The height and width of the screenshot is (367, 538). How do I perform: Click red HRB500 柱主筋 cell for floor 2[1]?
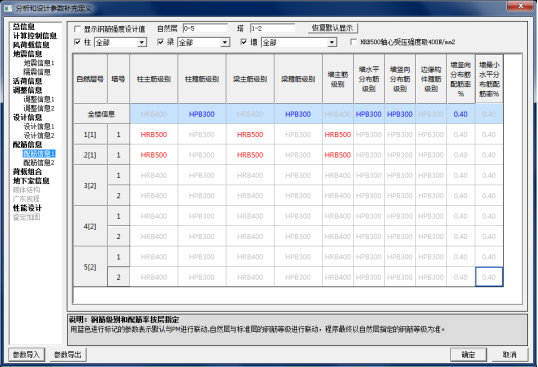(x=154, y=155)
